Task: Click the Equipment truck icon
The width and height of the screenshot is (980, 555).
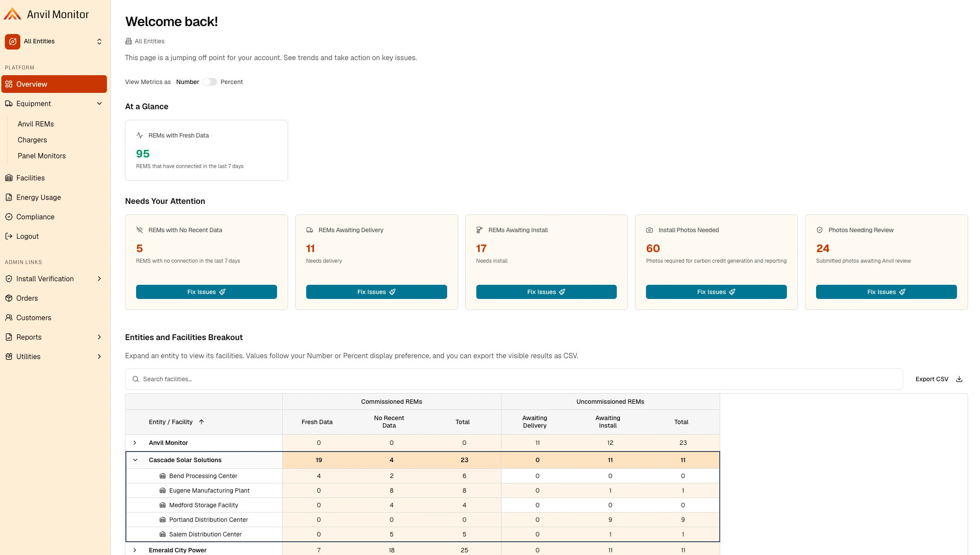Action: [9, 103]
